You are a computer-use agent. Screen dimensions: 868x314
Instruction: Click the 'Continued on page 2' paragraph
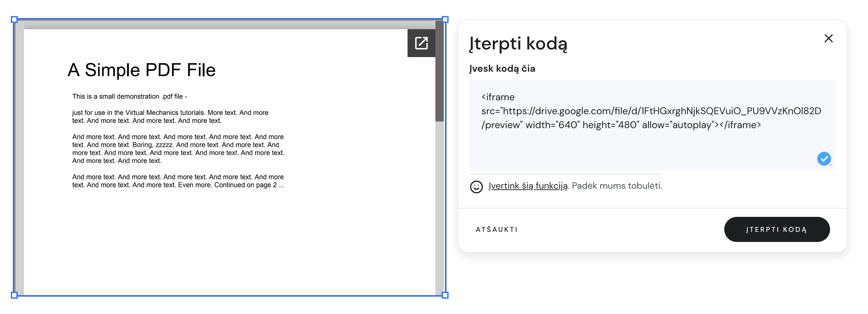click(x=178, y=181)
